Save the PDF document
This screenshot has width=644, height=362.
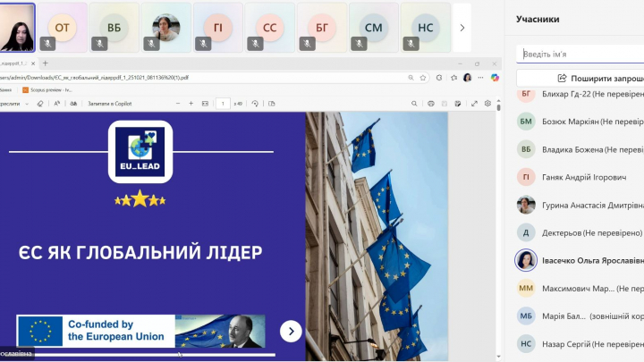click(x=444, y=104)
